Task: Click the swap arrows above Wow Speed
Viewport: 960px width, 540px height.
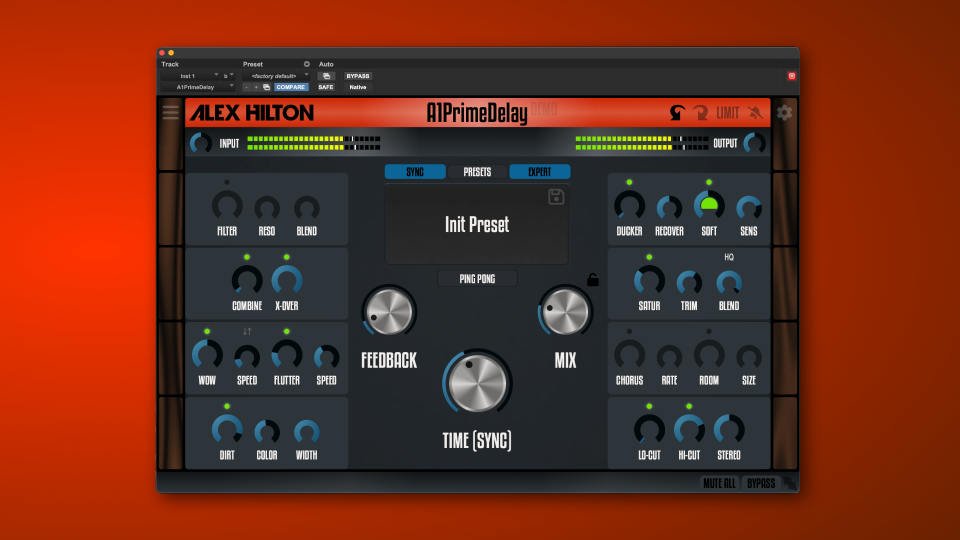Action: [x=247, y=332]
